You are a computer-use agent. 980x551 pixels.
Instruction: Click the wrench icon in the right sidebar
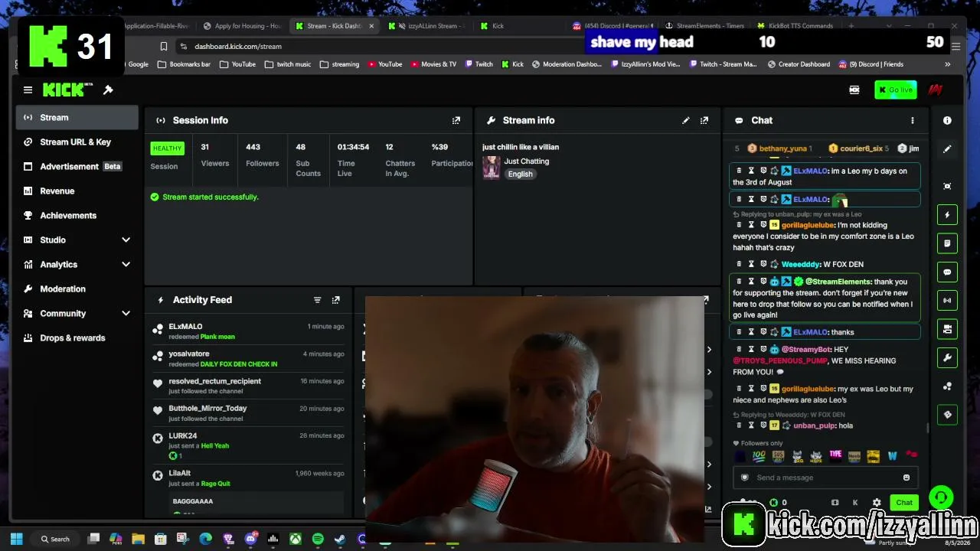coord(947,357)
